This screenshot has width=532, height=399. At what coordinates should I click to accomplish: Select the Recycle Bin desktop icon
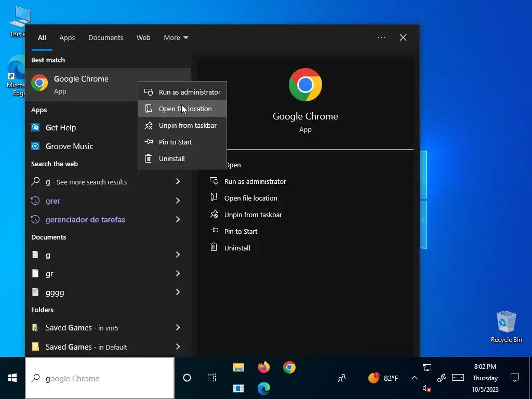[506, 326]
